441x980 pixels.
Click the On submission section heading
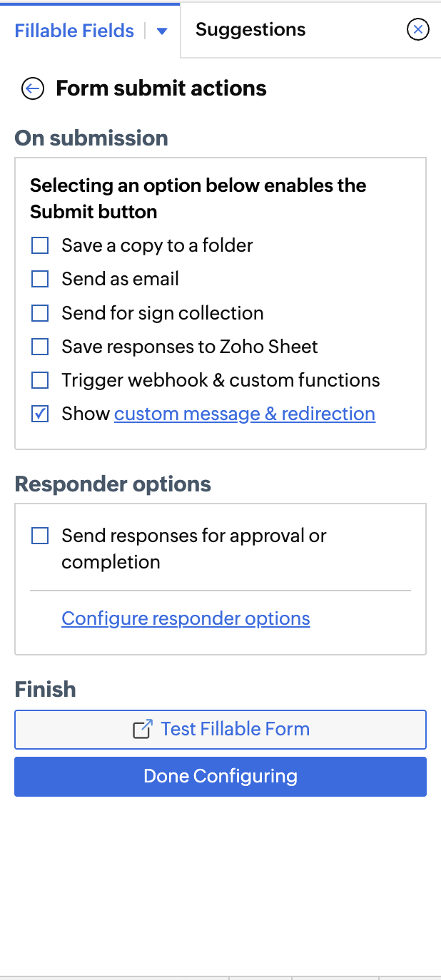click(91, 138)
